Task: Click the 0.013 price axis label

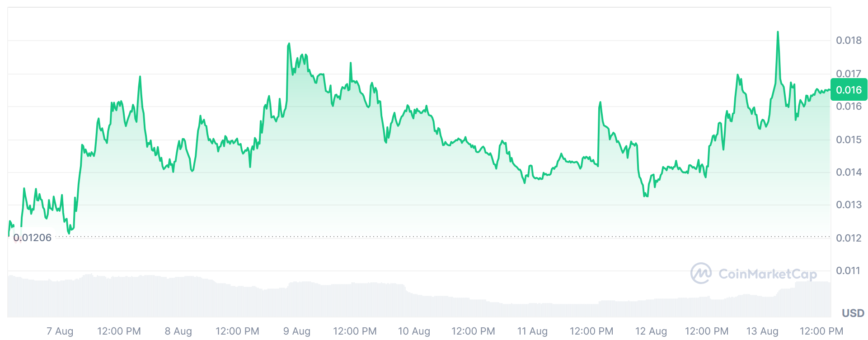Action: pyautogui.click(x=849, y=205)
